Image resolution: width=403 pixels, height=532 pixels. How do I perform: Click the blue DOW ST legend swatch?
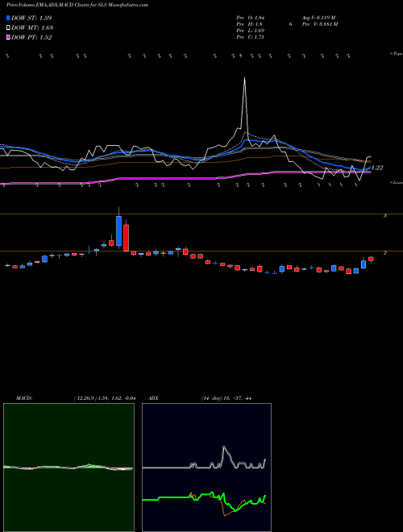click(8, 18)
